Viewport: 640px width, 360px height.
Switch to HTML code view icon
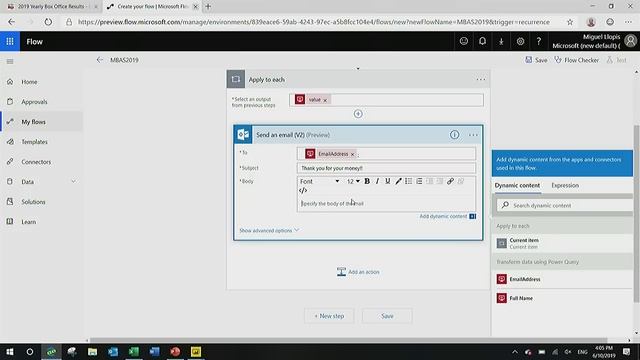303,191
